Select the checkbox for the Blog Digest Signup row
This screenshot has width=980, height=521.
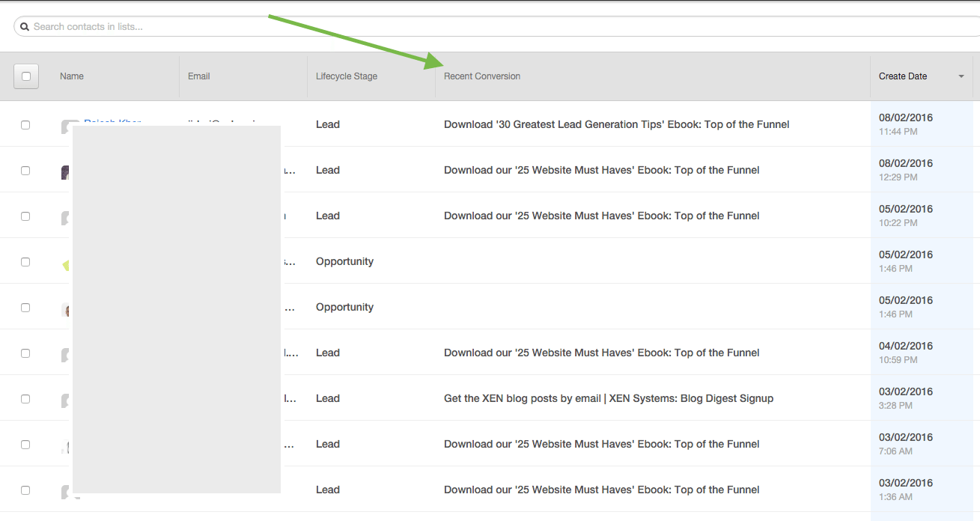pos(25,399)
